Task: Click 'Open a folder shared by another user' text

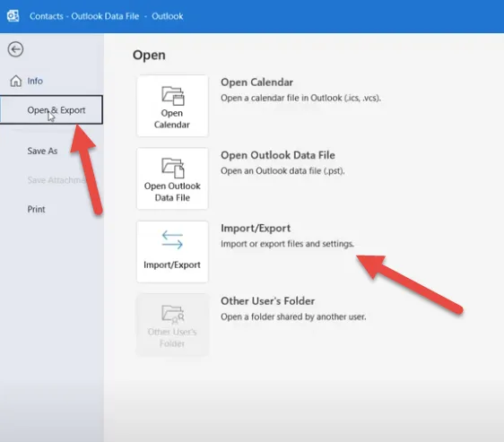Action: coord(293,316)
